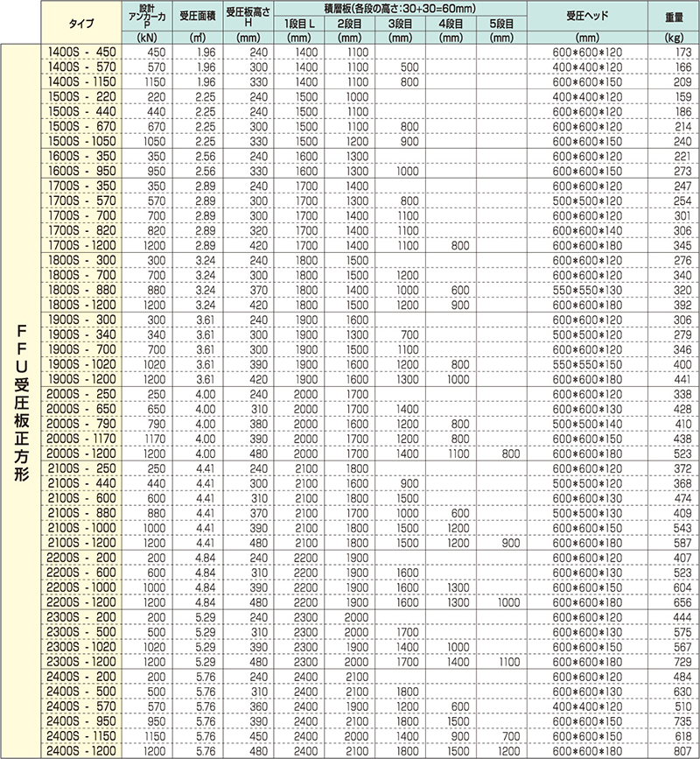Select the 受圧ヘッド column header
This screenshot has width=700, height=759.
click(587, 16)
